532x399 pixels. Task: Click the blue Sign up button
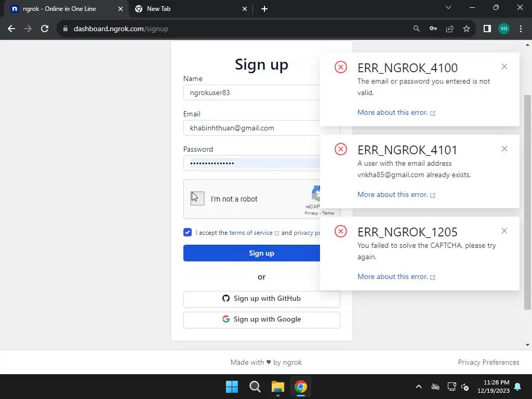pyautogui.click(x=252, y=253)
